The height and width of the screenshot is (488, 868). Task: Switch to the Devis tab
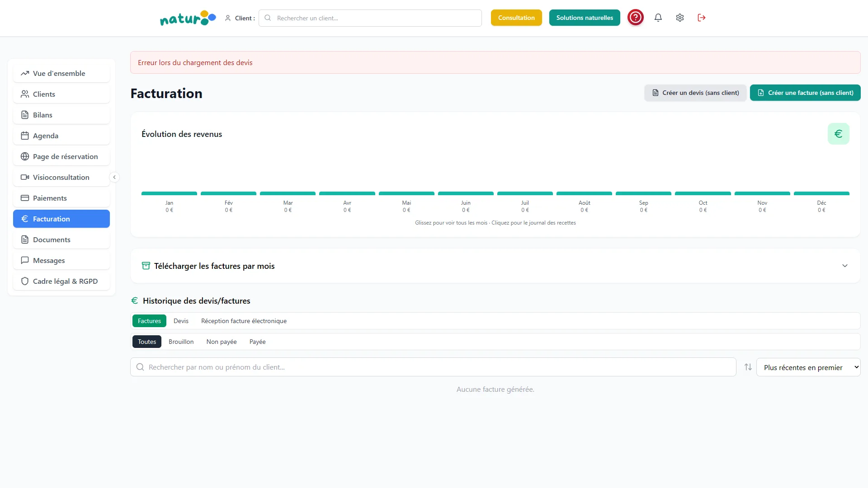[181, 321]
